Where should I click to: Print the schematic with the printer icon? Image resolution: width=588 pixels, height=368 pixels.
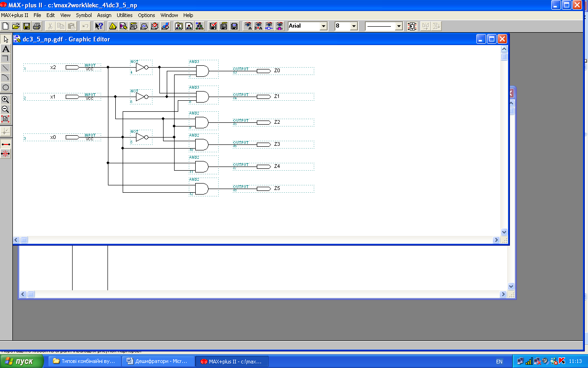click(x=37, y=26)
